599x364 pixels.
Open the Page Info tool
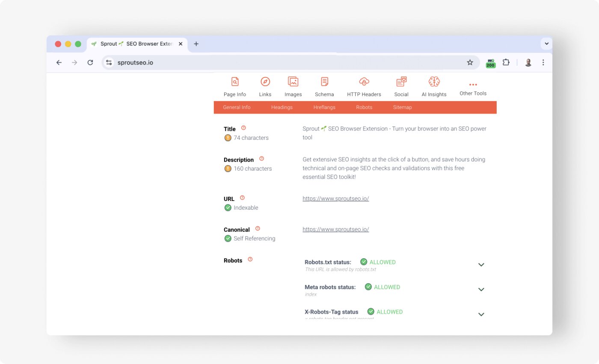tap(234, 86)
